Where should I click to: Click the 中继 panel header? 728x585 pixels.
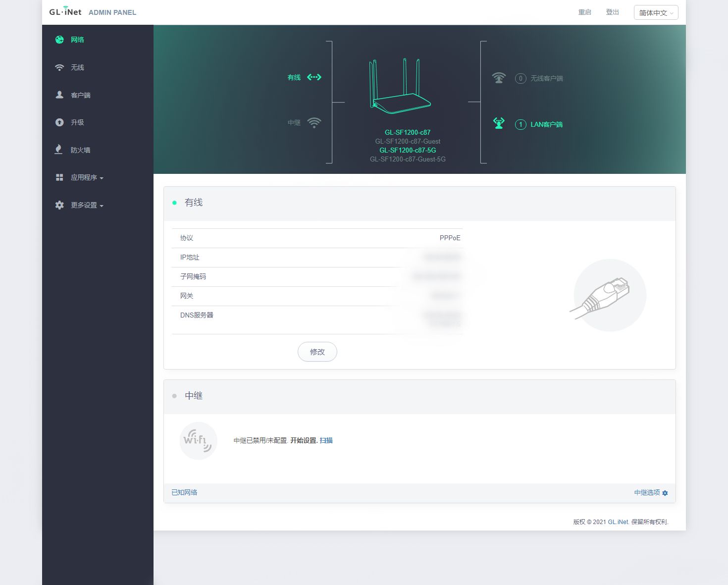coord(419,396)
